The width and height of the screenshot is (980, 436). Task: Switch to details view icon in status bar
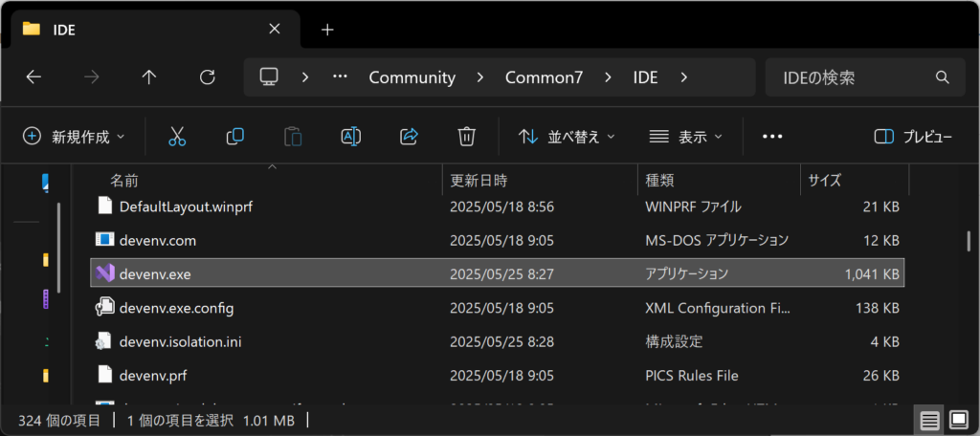[929, 421]
